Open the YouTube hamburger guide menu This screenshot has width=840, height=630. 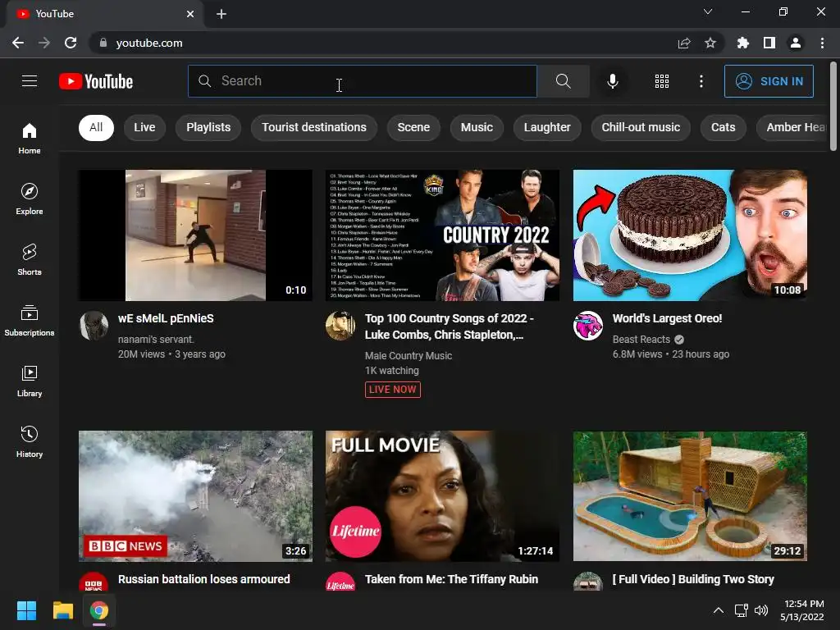click(30, 81)
